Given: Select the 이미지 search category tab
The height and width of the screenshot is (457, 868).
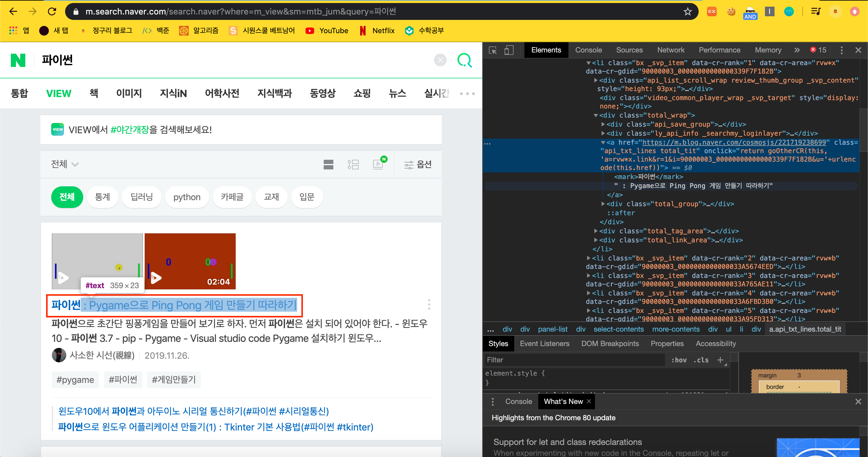Looking at the screenshot, I should click(129, 93).
